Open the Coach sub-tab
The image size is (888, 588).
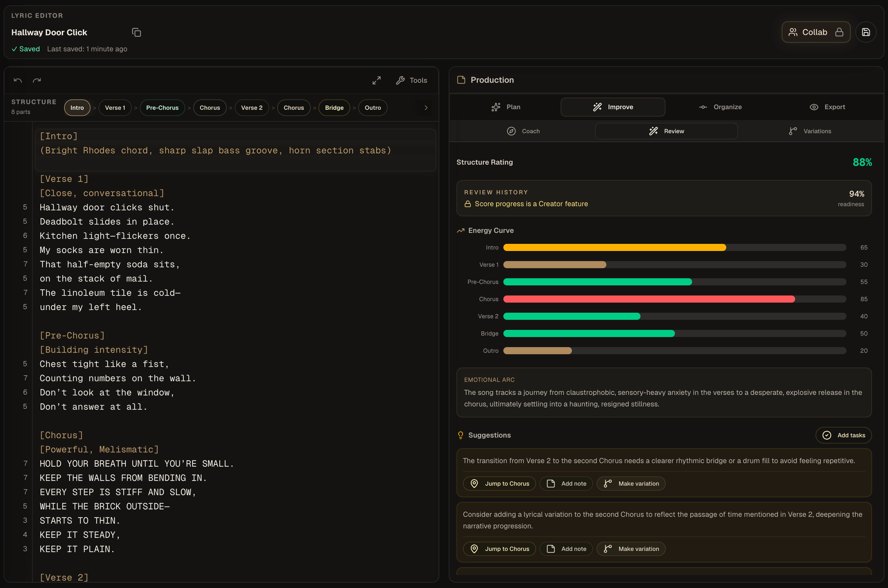523,131
